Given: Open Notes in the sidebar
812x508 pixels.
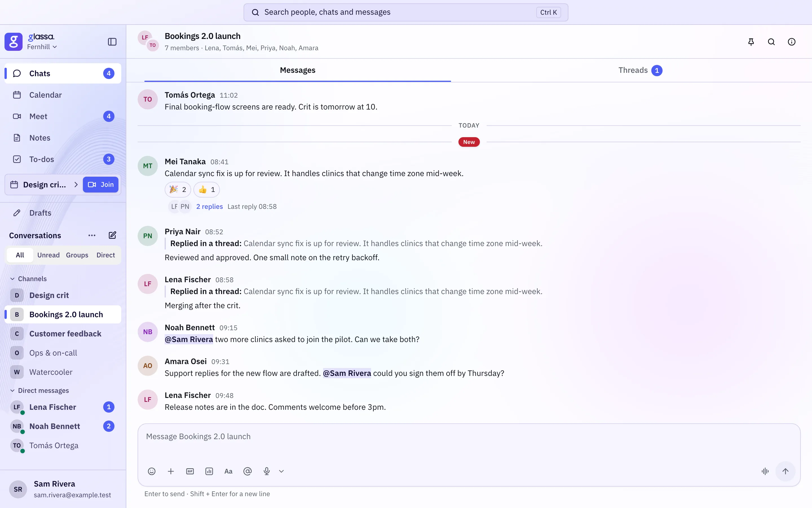Looking at the screenshot, I should pyautogui.click(x=63, y=138).
